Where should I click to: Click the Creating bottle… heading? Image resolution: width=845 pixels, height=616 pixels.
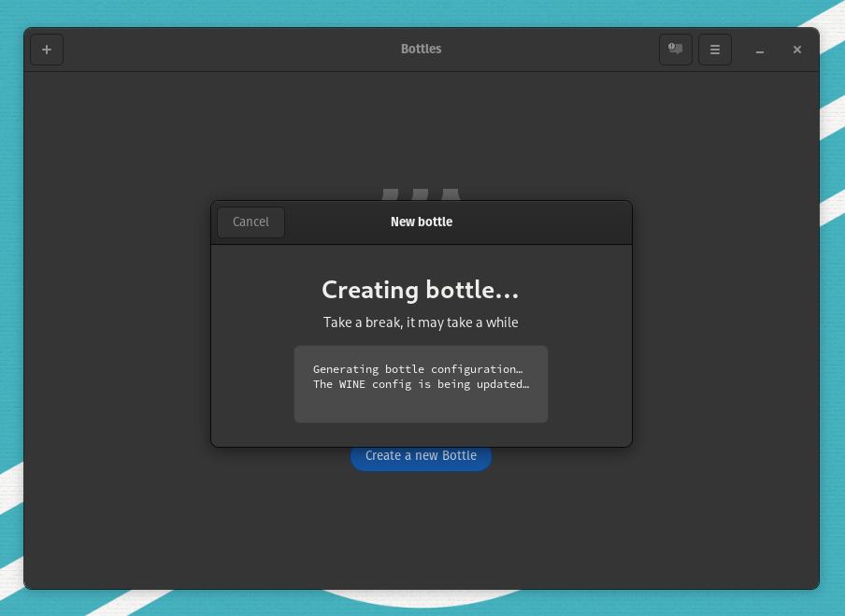pos(420,290)
